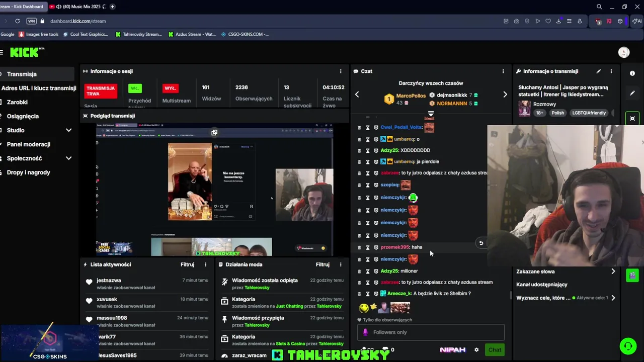Image resolution: width=644 pixels, height=362 pixels.
Task: Click the LGBTQIAfriendly tag
Action: pos(589,113)
